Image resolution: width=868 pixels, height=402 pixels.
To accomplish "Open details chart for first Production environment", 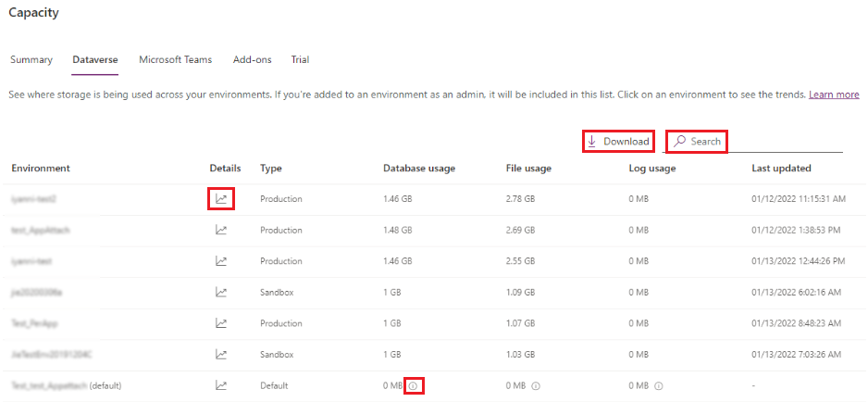I will point(221,198).
